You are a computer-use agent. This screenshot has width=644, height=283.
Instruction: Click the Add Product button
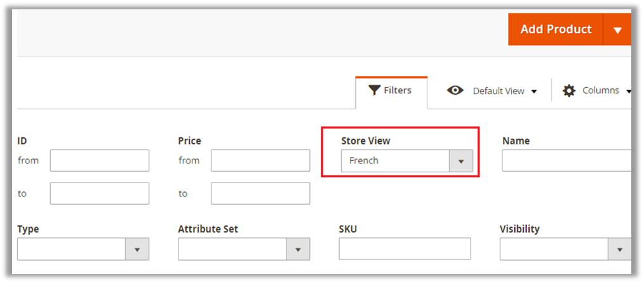coord(555,30)
